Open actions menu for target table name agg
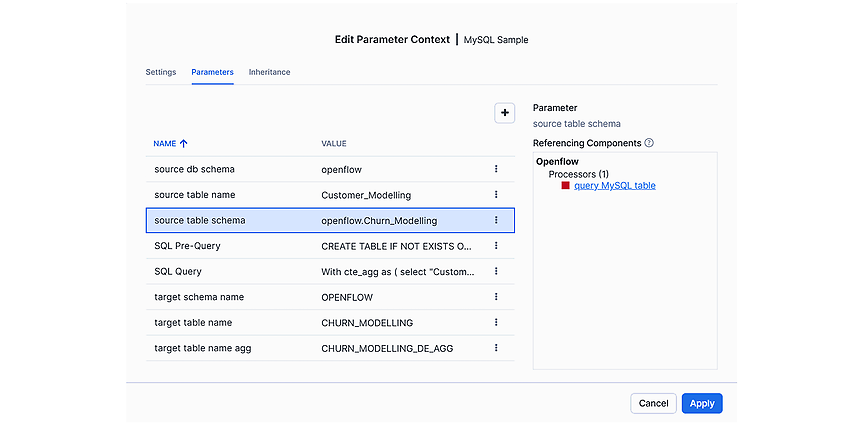This screenshot has width=850, height=425. 495,348
